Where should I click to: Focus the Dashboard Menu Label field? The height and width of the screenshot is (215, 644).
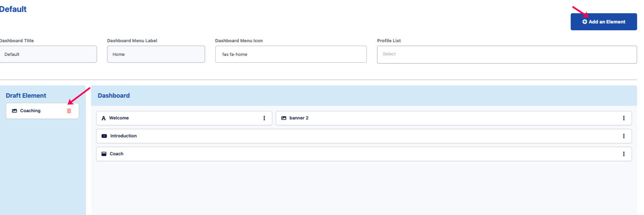pos(156,55)
